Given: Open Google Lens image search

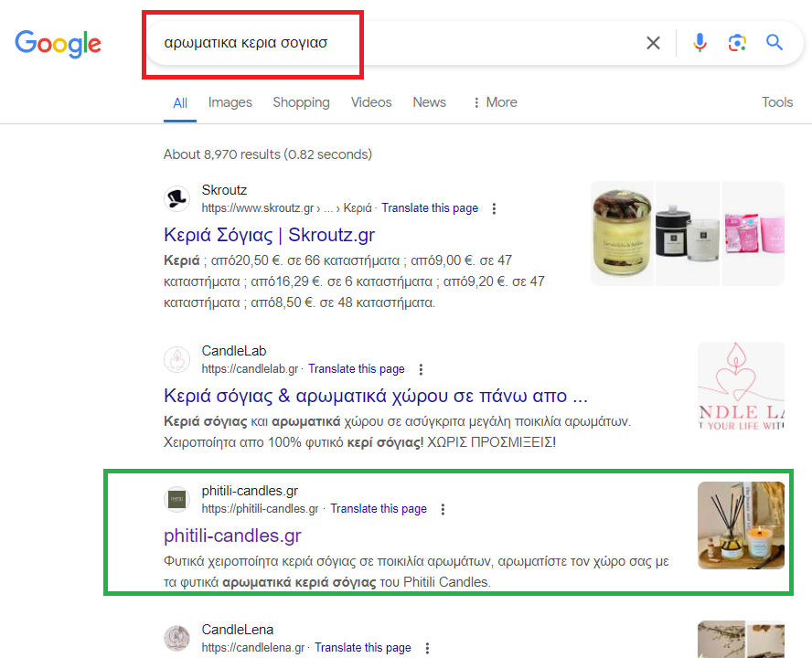Looking at the screenshot, I should [x=737, y=43].
